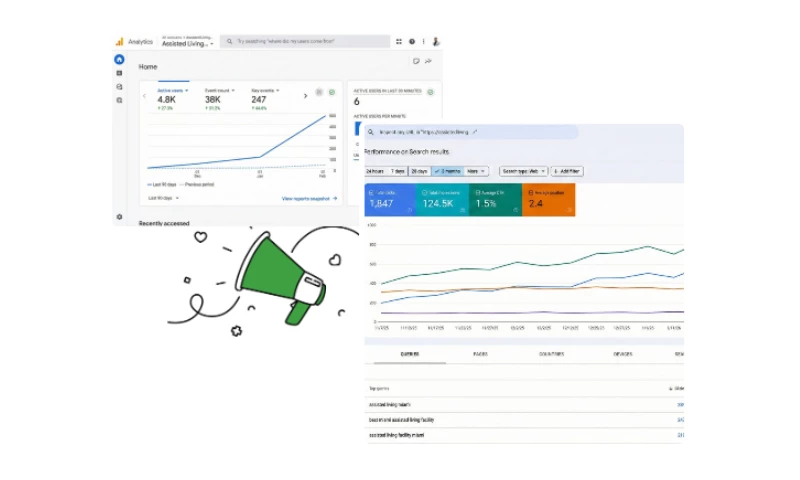Open the Search type: Web dropdown

click(x=523, y=171)
